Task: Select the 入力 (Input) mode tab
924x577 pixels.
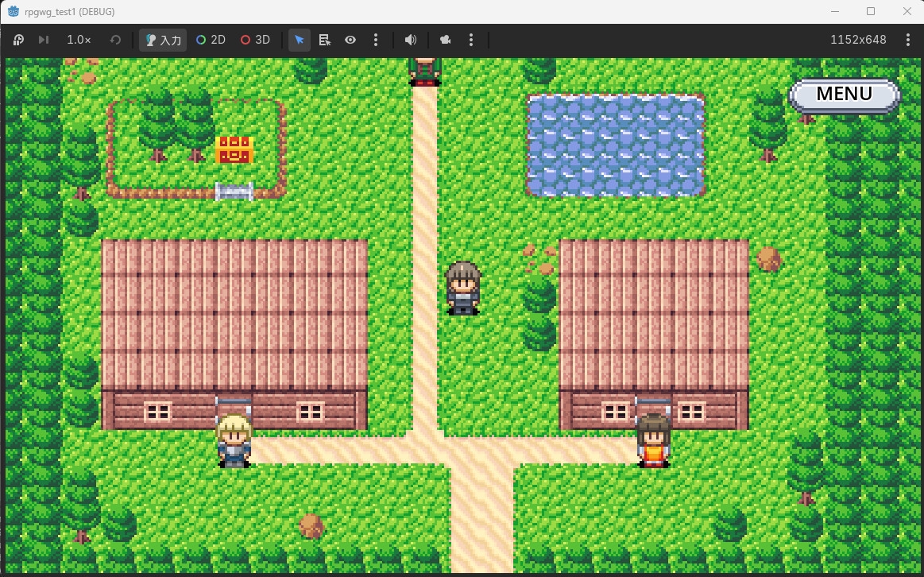Action: [163, 40]
